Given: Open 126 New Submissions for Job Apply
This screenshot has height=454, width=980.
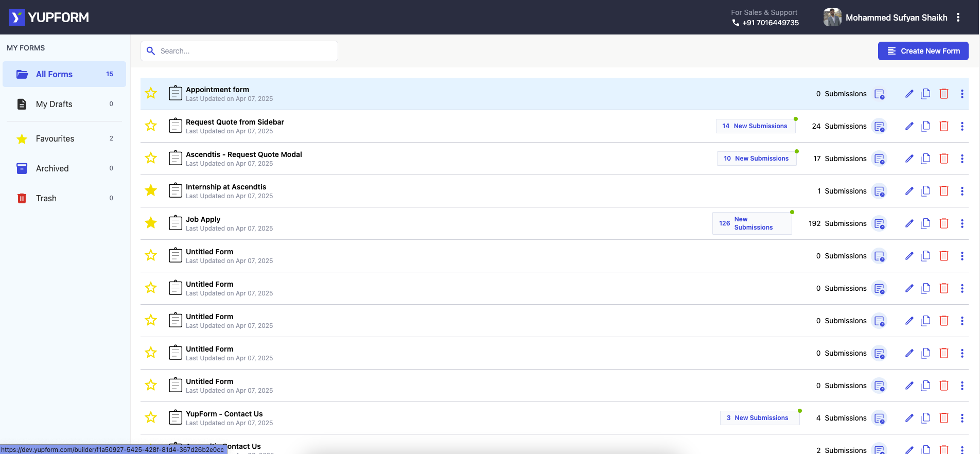Looking at the screenshot, I should coord(752,223).
